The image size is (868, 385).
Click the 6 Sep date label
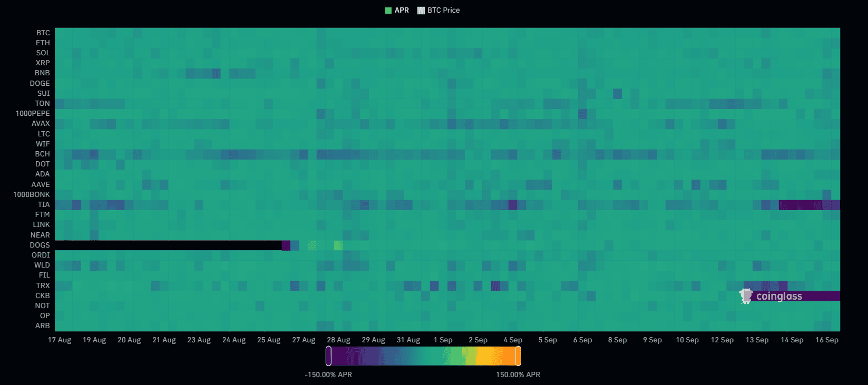click(582, 340)
